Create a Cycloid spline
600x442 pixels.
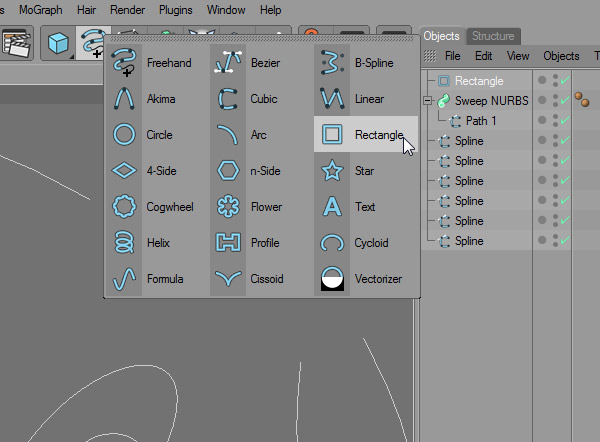[x=365, y=243]
